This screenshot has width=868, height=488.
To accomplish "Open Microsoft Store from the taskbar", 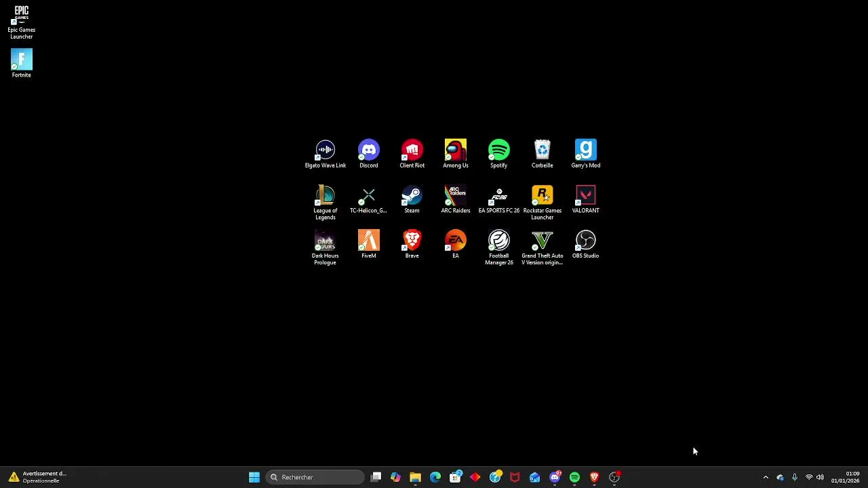I will coord(455,477).
